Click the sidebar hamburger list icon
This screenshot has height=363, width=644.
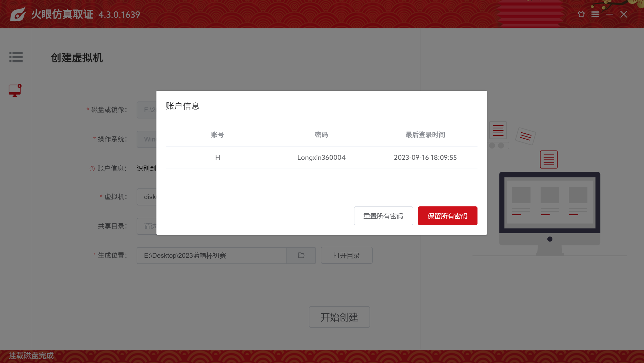pyautogui.click(x=16, y=57)
